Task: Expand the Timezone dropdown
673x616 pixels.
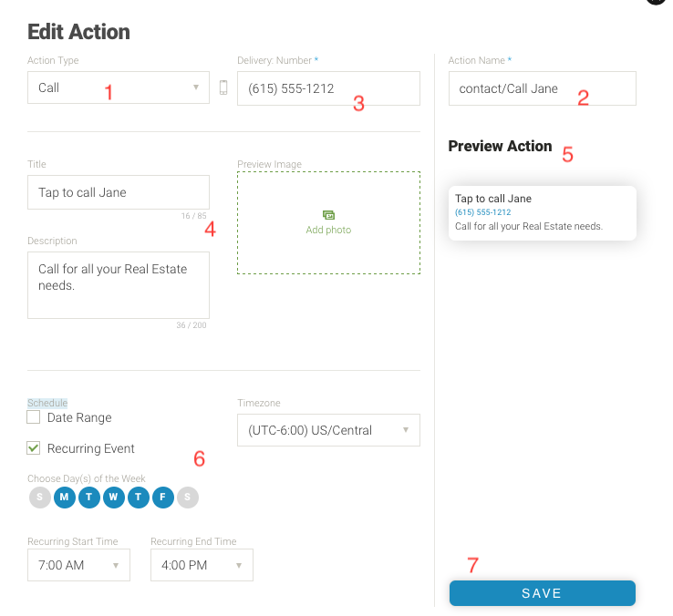Action: (328, 430)
